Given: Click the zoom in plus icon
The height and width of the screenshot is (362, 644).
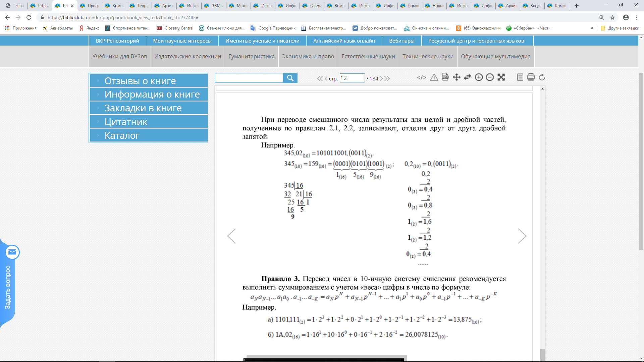Looking at the screenshot, I should pyautogui.click(x=479, y=77).
